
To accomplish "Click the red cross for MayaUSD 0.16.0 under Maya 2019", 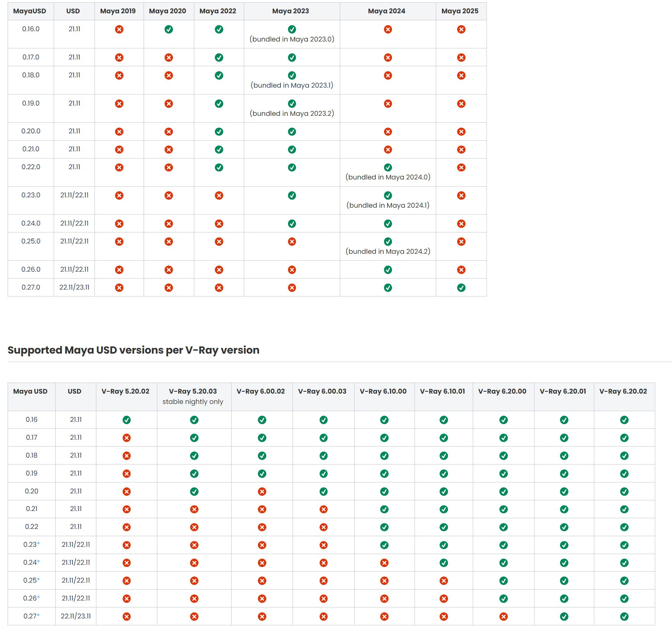I will pyautogui.click(x=119, y=29).
